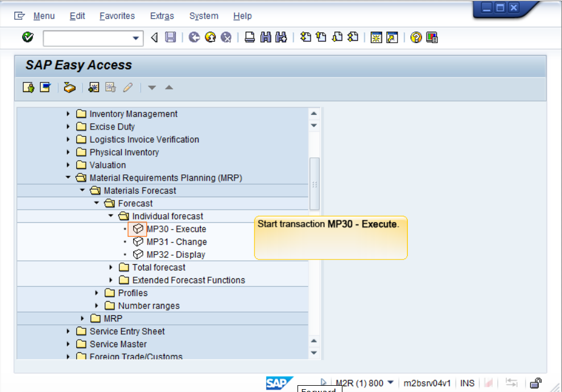Click the Next Page icon
This screenshot has height=392, width=562.
pos(337,37)
